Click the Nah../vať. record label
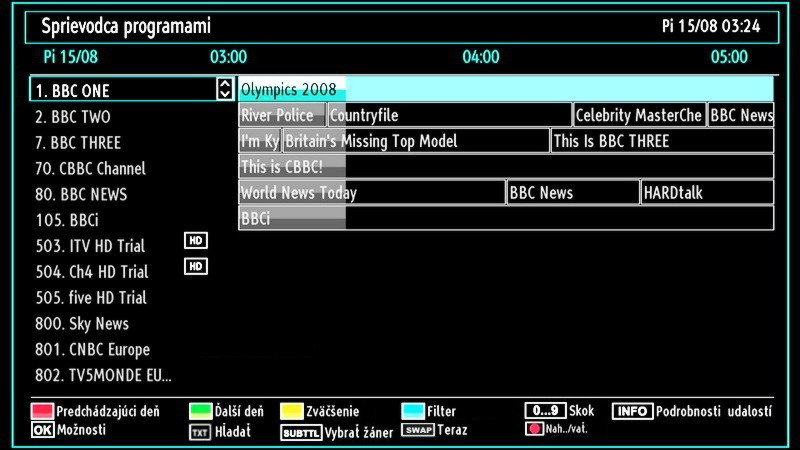 coord(567,429)
